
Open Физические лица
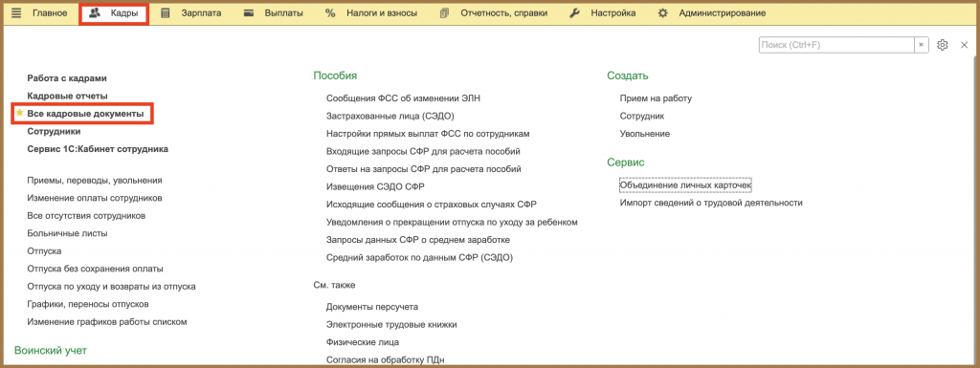(x=363, y=342)
